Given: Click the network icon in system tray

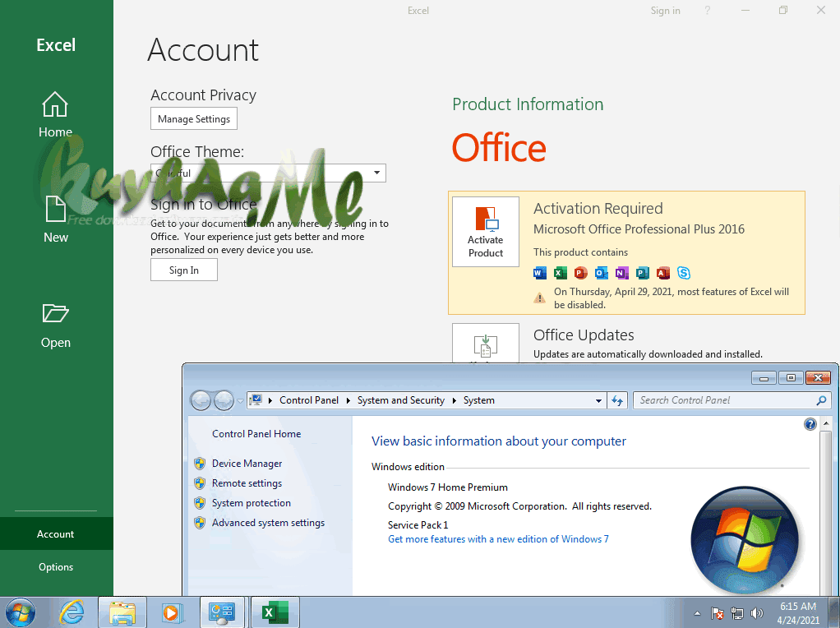Looking at the screenshot, I should pyautogui.click(x=738, y=613).
